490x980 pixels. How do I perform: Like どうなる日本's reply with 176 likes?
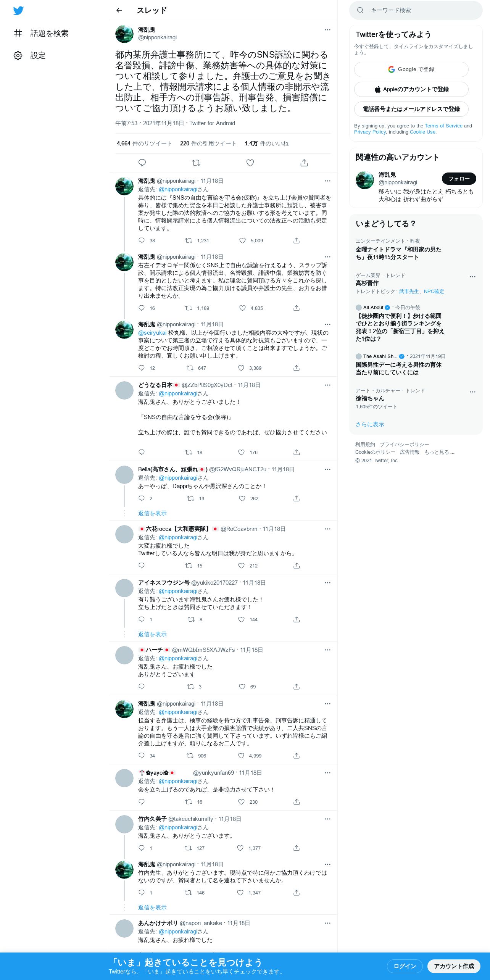tap(241, 452)
